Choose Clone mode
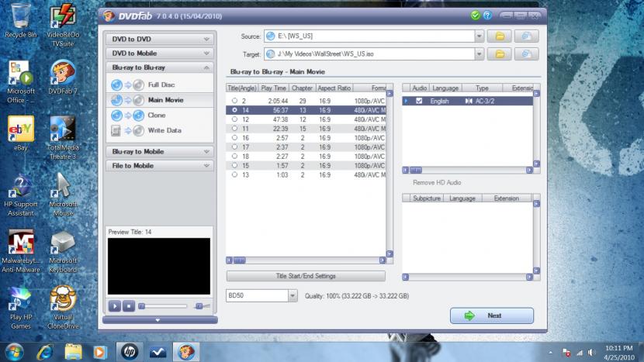 pos(160,115)
